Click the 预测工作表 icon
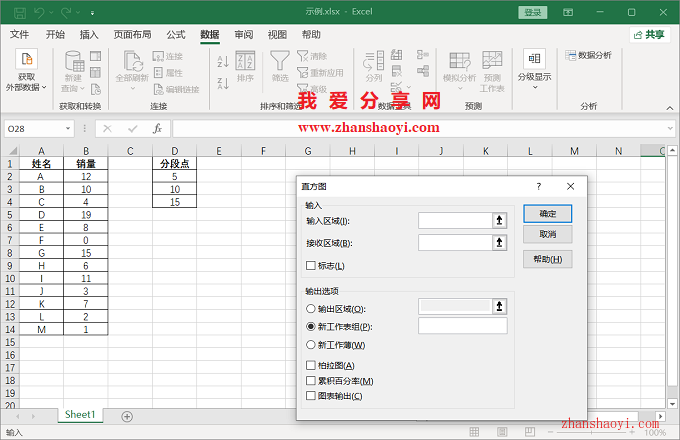Screen dimensions: 680x440 pyautogui.click(x=492, y=61)
